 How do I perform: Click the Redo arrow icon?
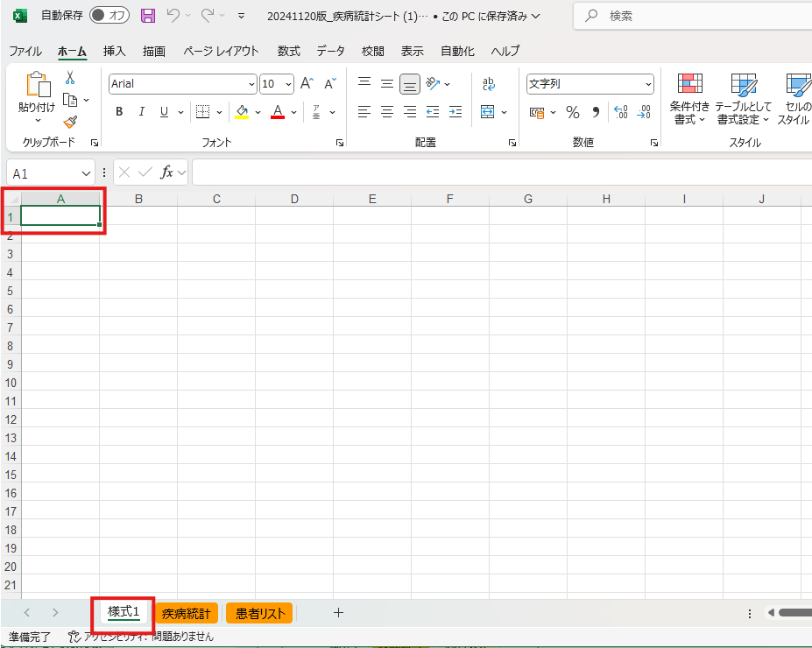[208, 16]
